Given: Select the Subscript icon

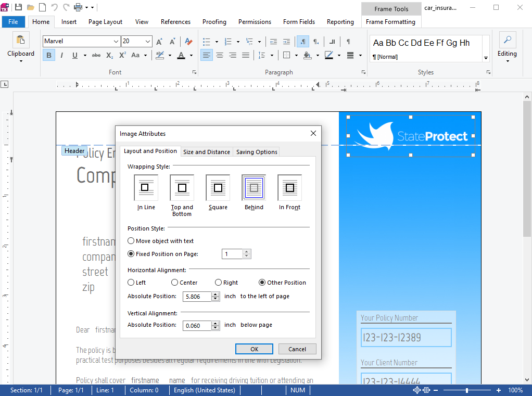Looking at the screenshot, I should tap(110, 55).
